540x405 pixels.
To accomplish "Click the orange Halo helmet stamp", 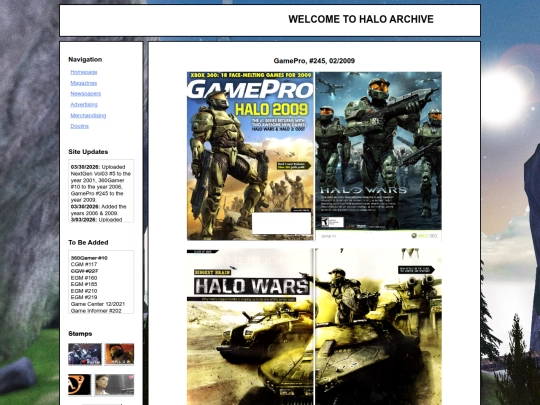I will coord(120,354).
